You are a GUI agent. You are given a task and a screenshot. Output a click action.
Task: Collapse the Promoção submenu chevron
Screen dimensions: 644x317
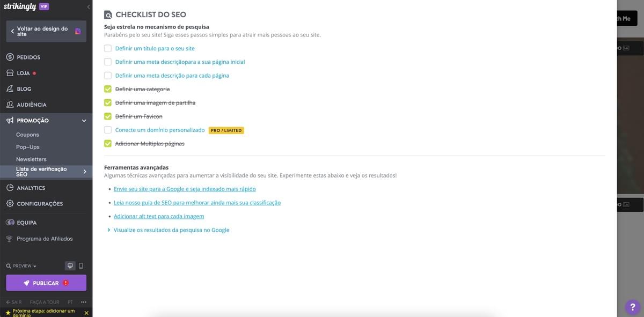coord(84,120)
